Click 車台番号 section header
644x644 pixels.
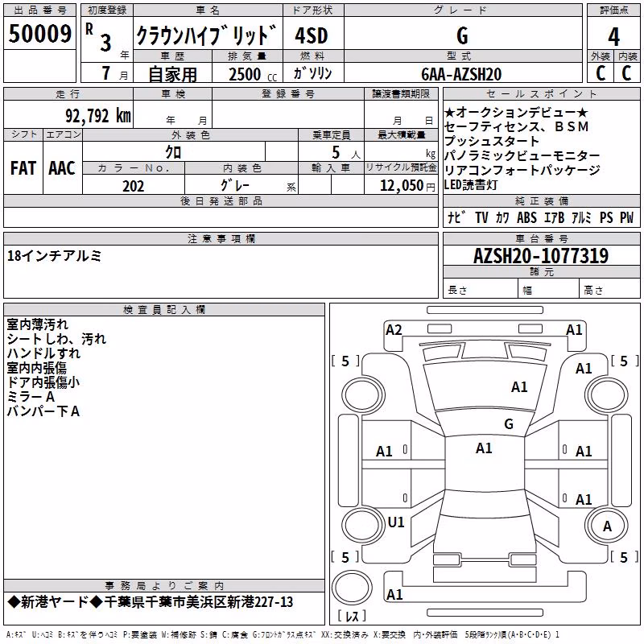[x=542, y=238]
